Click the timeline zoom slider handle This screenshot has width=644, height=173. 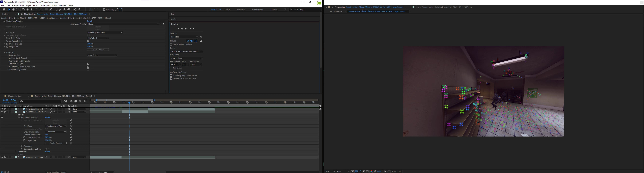coord(100,172)
